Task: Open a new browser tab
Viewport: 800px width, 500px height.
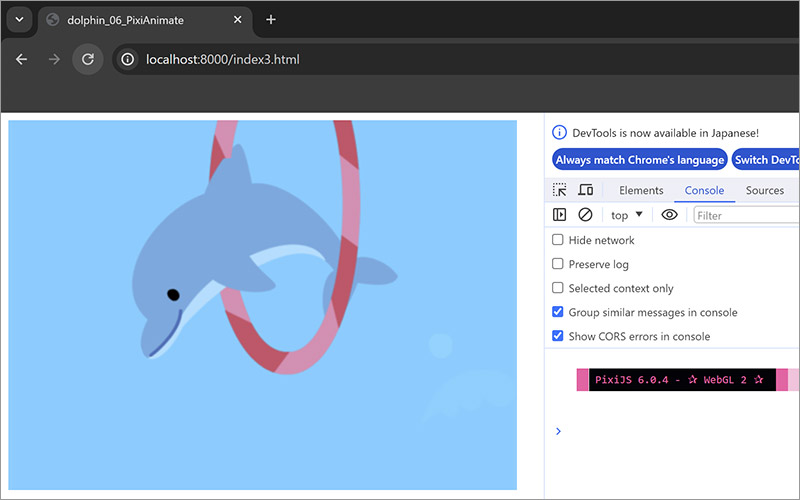Action: click(x=270, y=20)
